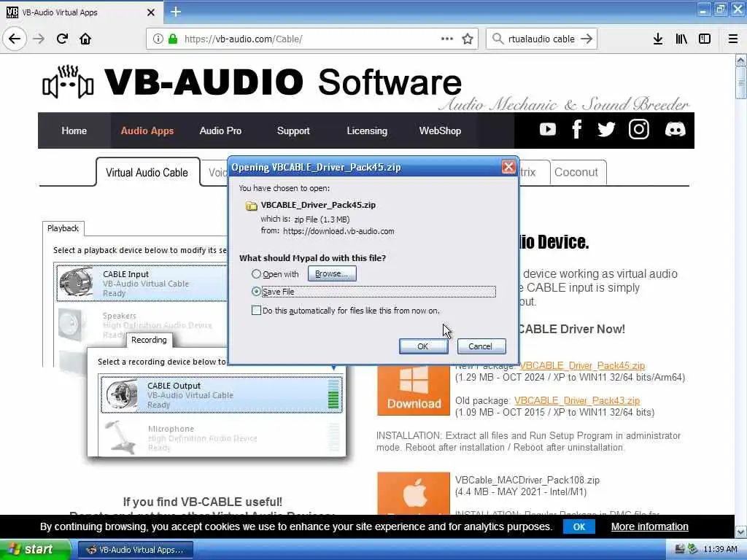This screenshot has height=560, width=747.
Task: Open the More information cookie link
Action: point(650,526)
